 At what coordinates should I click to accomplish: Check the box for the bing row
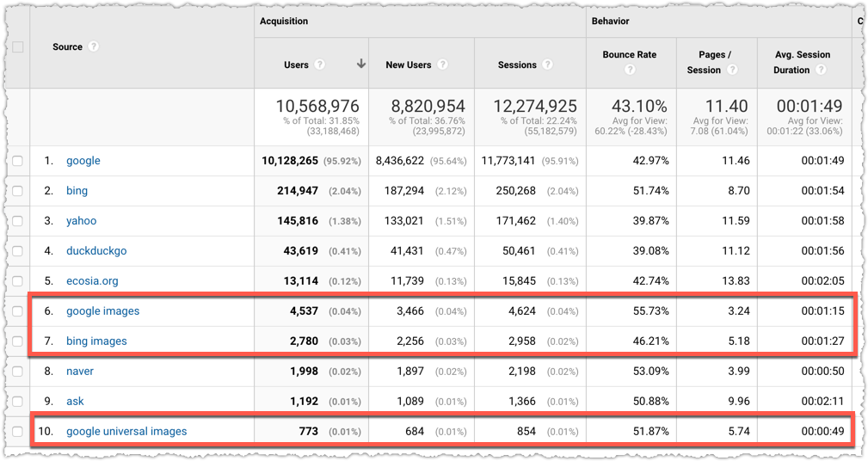point(18,191)
